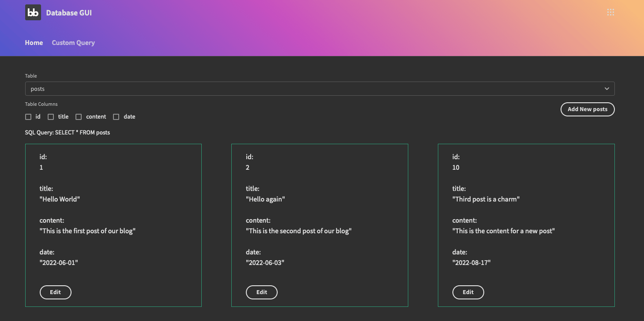This screenshot has height=321, width=644.
Task: Click the date "2022-06-03"
Action: [265, 263]
